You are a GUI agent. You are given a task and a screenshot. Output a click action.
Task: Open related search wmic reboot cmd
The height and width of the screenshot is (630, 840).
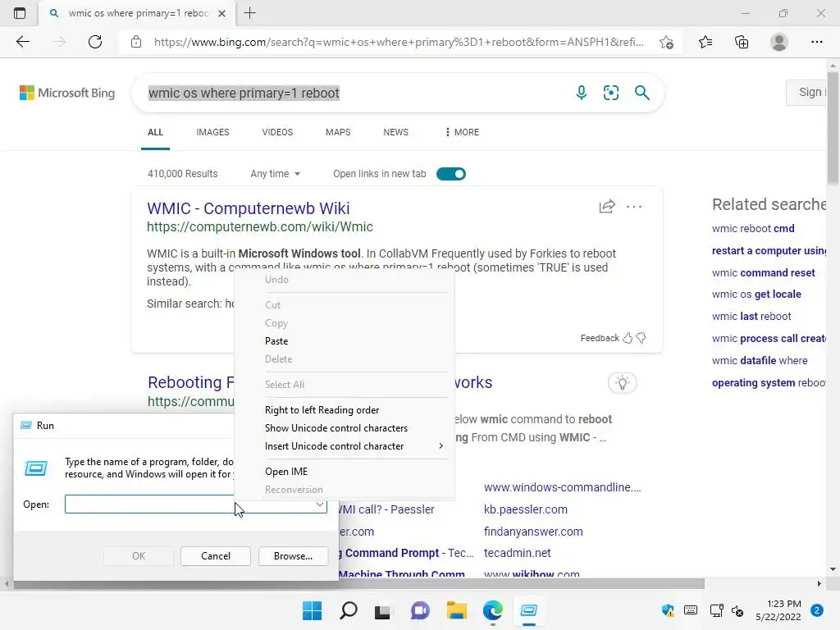tap(753, 228)
